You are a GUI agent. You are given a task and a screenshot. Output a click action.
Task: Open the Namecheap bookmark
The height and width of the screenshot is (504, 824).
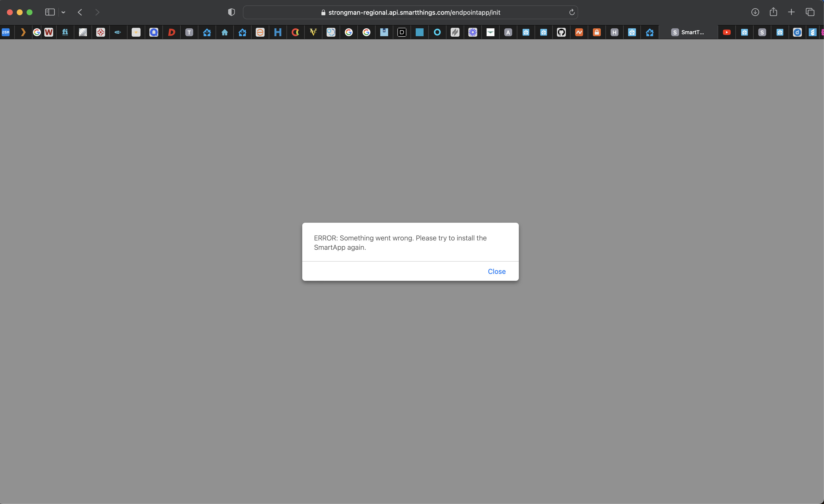click(x=579, y=32)
